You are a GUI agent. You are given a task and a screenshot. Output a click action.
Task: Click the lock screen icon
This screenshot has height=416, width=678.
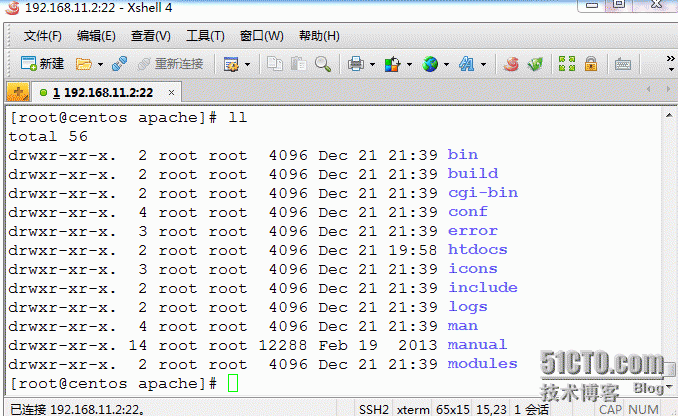pyautogui.click(x=591, y=64)
